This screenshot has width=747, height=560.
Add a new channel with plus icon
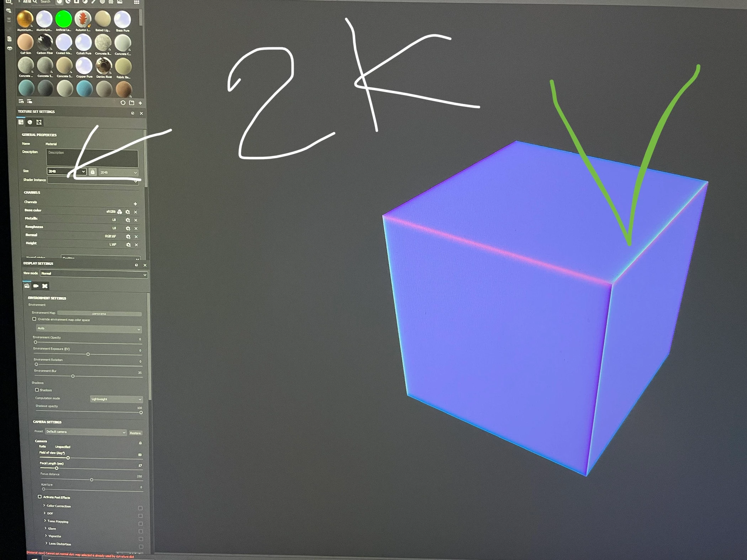135,204
